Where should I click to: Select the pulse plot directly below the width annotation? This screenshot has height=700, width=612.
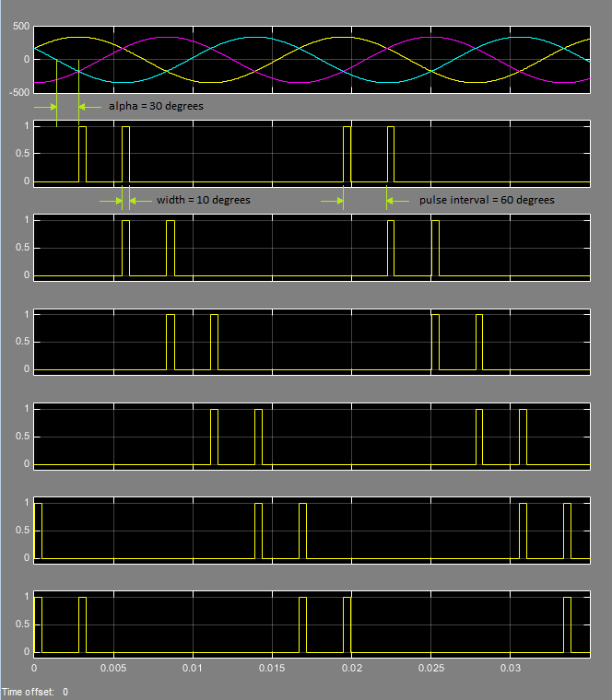(312, 248)
